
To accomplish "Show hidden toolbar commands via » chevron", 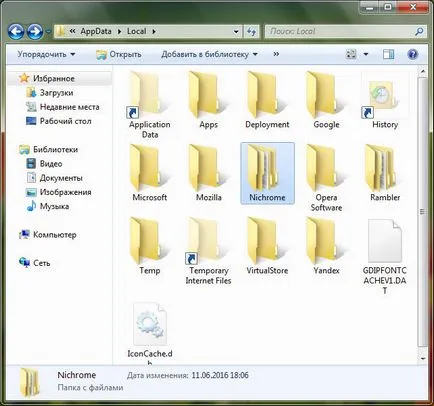I will [276, 54].
